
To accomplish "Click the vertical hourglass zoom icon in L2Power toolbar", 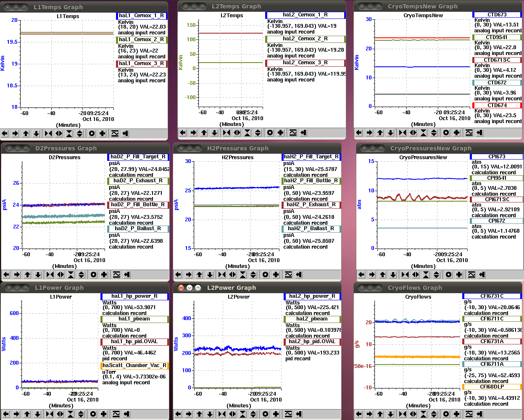I will 243,414.
